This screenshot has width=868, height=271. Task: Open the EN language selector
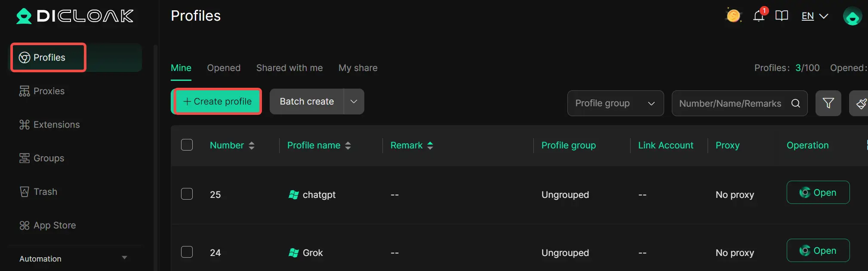(x=815, y=16)
